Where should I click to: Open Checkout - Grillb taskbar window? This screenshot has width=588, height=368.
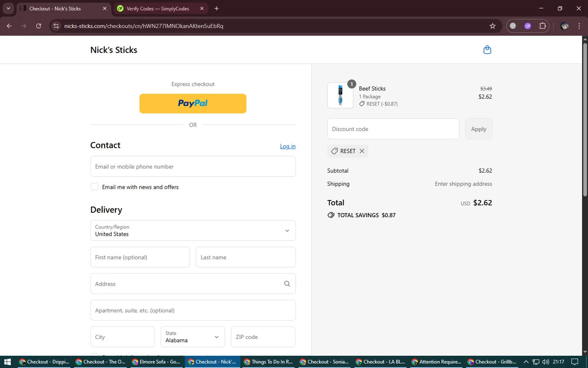point(492,362)
